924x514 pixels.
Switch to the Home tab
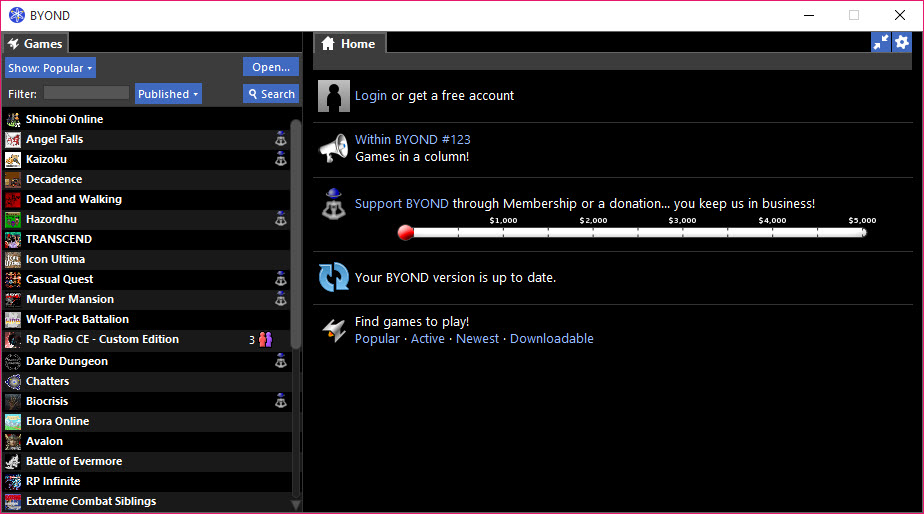pos(349,44)
